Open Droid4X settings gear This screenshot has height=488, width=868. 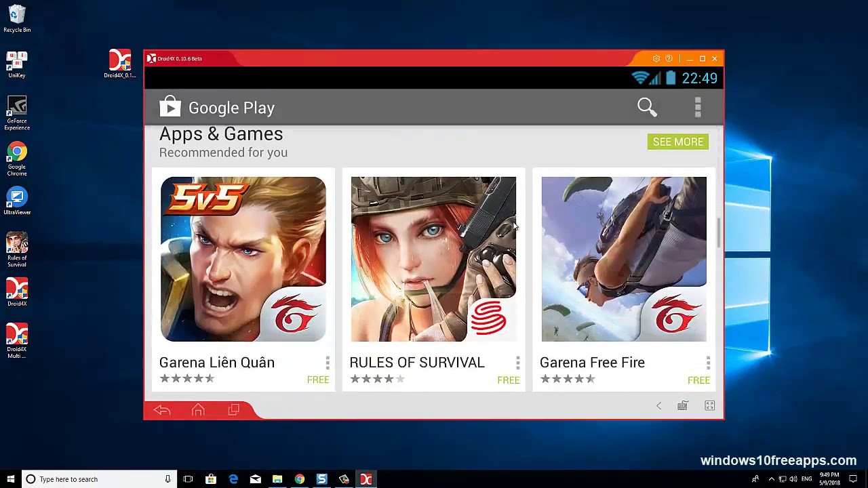(x=656, y=59)
